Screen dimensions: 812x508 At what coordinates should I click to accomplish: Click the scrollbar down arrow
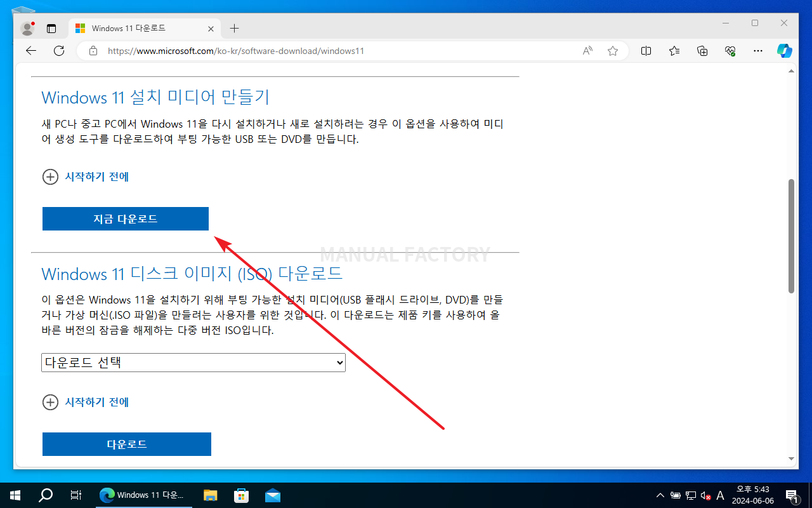pyautogui.click(x=791, y=458)
